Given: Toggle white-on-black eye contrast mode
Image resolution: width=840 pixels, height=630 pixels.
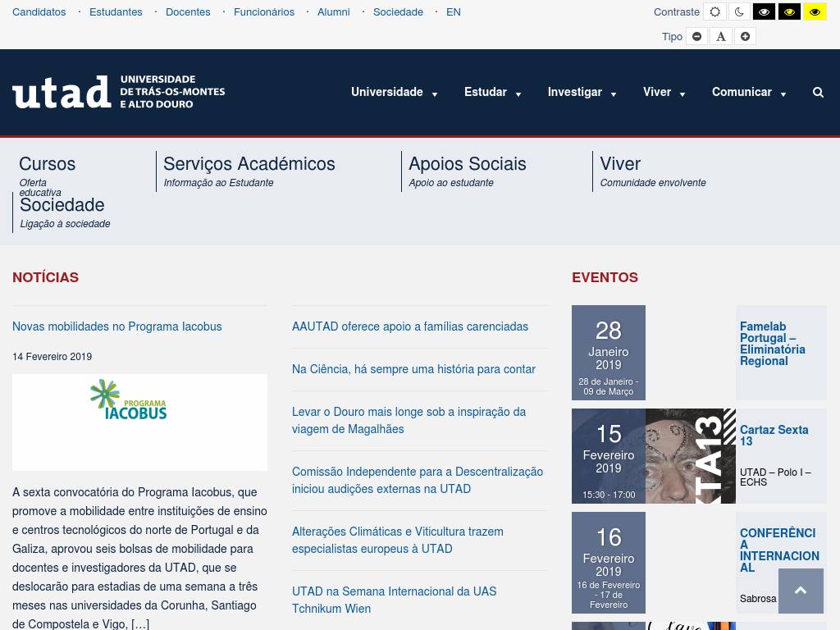Looking at the screenshot, I should tap(764, 12).
